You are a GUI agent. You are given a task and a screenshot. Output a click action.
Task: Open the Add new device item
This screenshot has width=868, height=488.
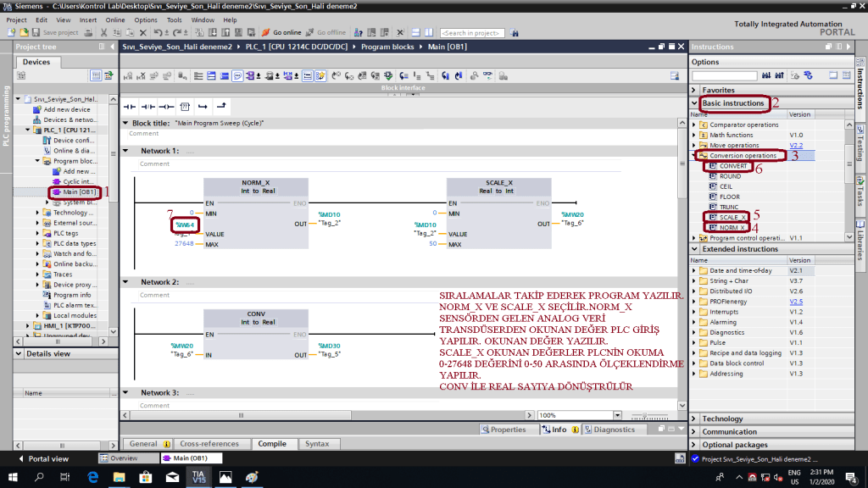point(66,109)
